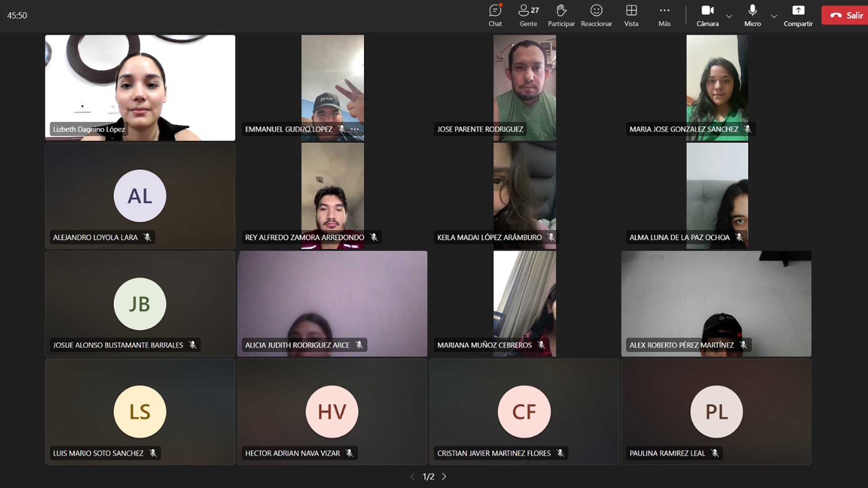Viewport: 868px width, 488px height.
Task: Click muted mic icon of Paulina Ramirez Leal
Action: click(715, 453)
